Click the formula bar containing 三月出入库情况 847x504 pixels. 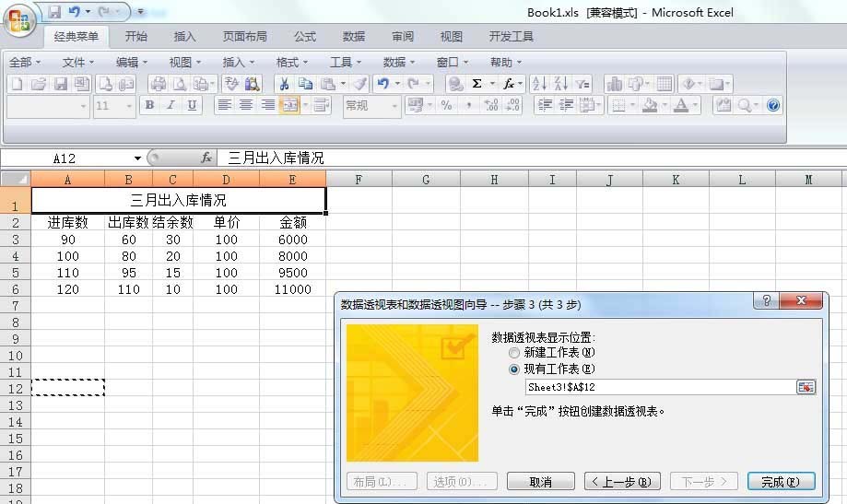(x=532, y=158)
